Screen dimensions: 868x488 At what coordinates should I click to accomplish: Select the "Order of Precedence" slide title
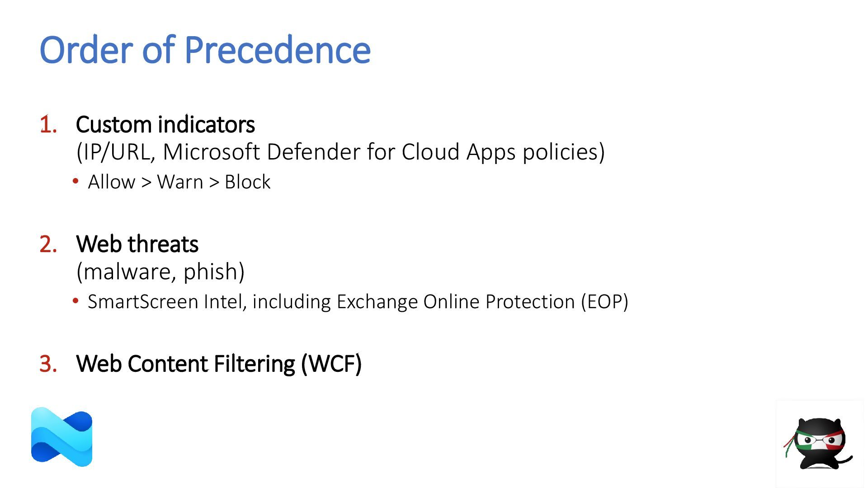point(205,50)
